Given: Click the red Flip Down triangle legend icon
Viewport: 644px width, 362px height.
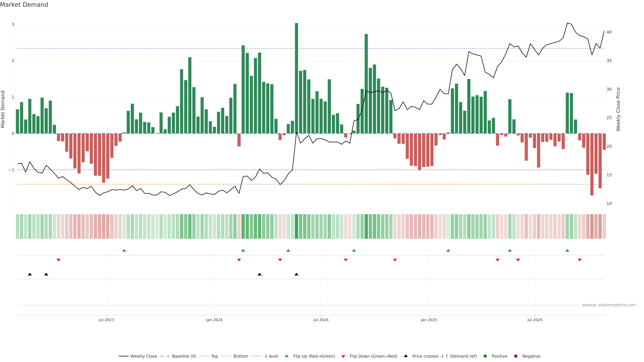Looking at the screenshot, I should point(343,356).
